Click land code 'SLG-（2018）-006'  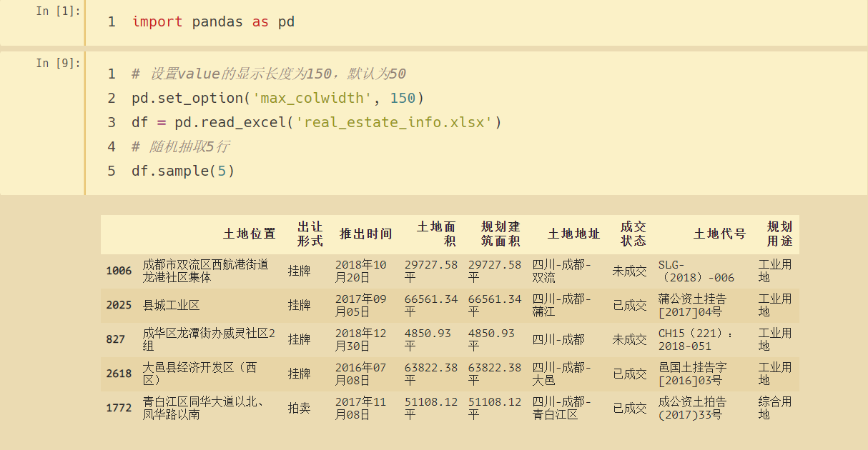click(x=696, y=271)
